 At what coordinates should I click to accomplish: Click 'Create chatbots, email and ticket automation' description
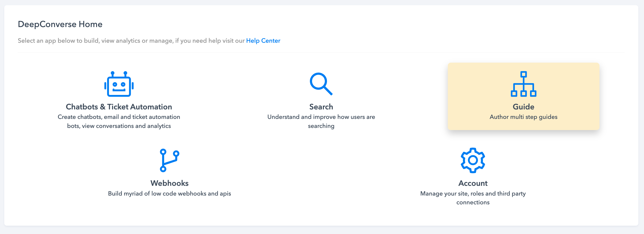coord(119,117)
